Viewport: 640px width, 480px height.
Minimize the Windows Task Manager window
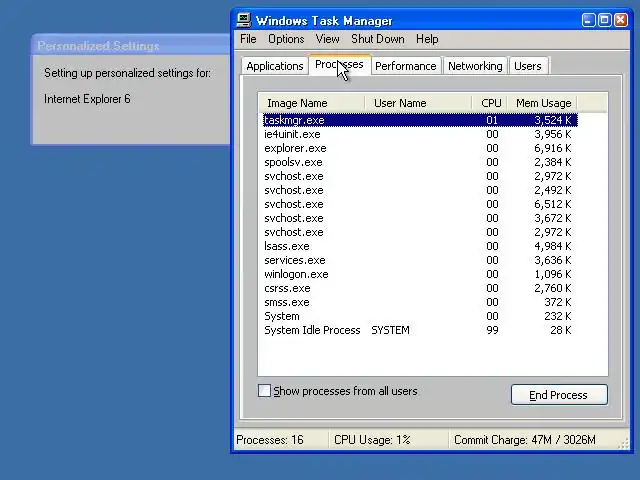tap(588, 20)
